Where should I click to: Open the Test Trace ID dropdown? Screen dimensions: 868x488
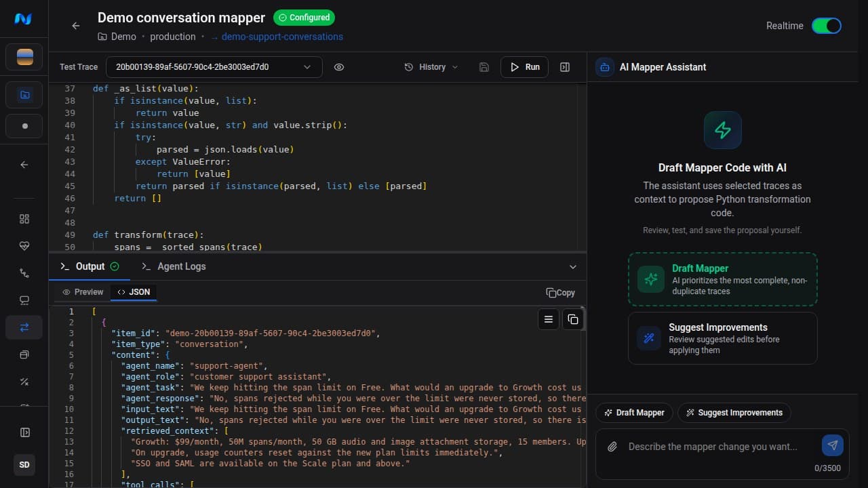click(x=214, y=67)
